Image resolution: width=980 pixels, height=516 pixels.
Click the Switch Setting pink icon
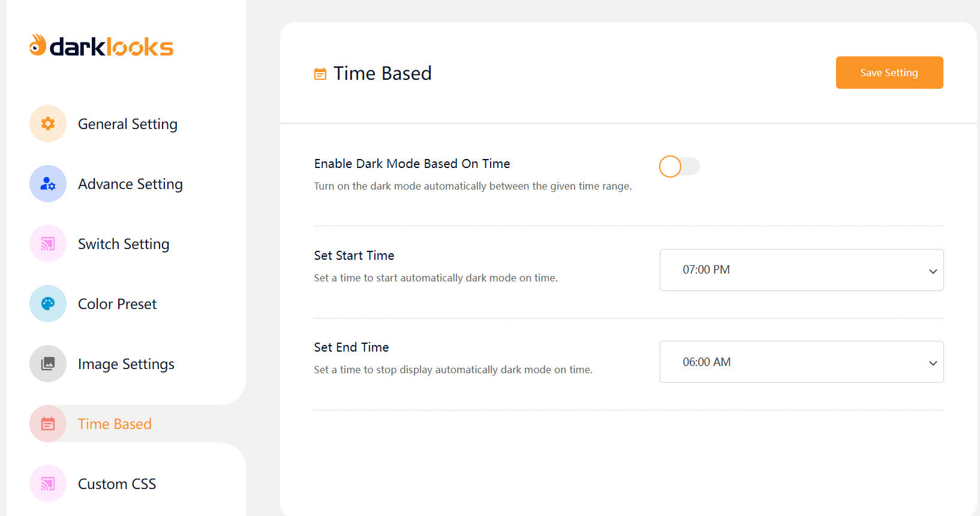click(48, 244)
